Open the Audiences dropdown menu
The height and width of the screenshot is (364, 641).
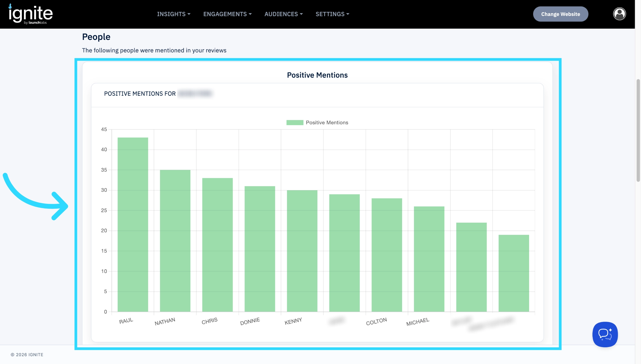click(x=283, y=14)
